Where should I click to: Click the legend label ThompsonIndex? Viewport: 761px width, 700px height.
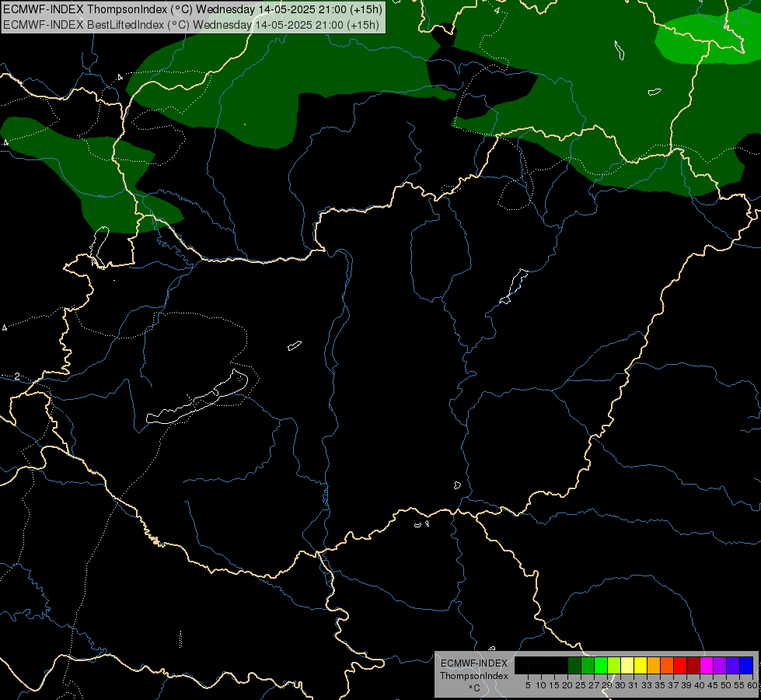tap(473, 676)
